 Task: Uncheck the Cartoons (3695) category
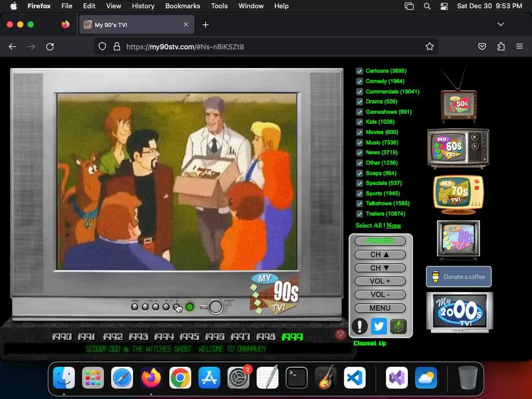point(360,71)
